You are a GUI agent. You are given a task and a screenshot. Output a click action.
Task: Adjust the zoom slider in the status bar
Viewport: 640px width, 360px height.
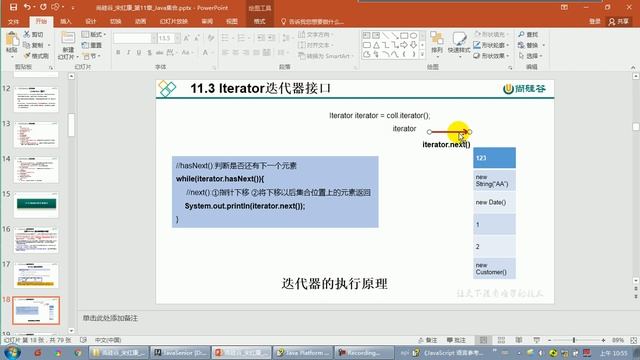574,340
